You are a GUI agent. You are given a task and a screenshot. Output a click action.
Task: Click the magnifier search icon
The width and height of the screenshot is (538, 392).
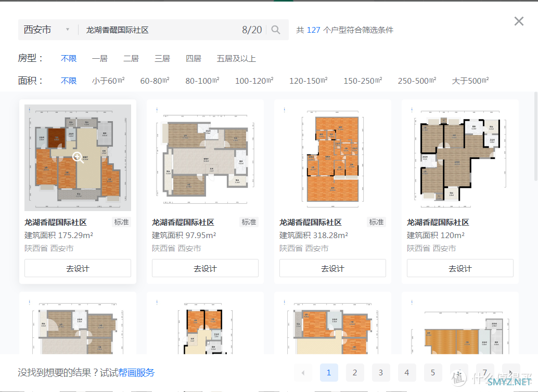pyautogui.click(x=276, y=30)
